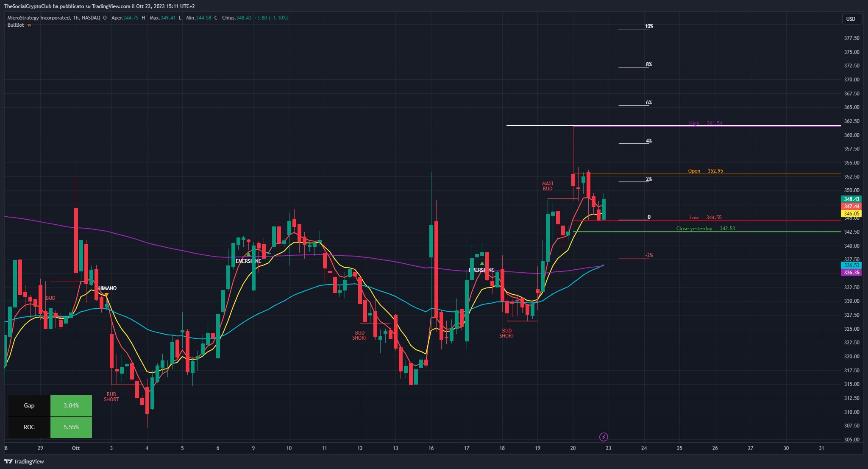Click the 325.00 price axis label
Viewport: 868px width, 469px height.
[852, 329]
